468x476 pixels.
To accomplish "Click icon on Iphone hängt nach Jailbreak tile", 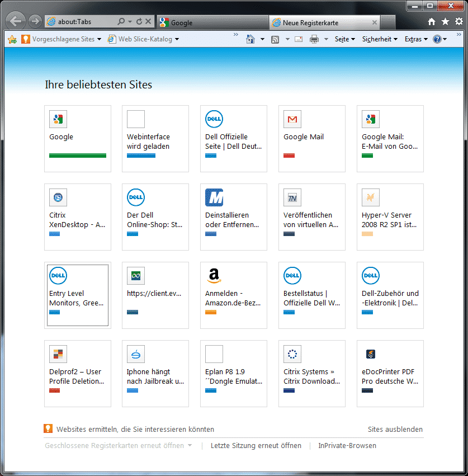I will pyautogui.click(x=136, y=354).
